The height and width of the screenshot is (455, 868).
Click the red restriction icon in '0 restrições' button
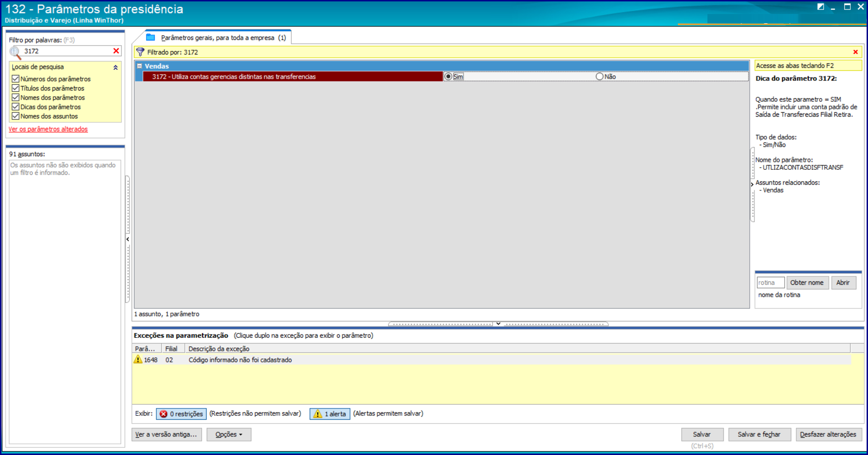pos(163,414)
